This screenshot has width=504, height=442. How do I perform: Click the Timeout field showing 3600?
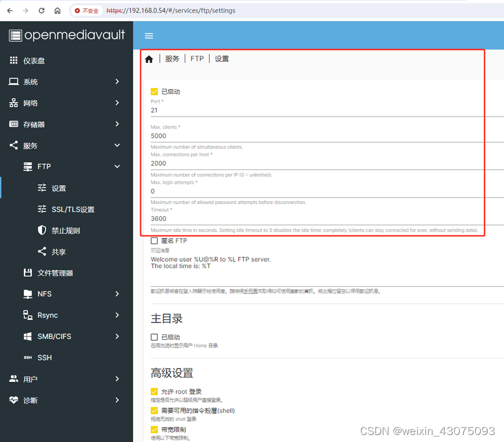click(327, 219)
